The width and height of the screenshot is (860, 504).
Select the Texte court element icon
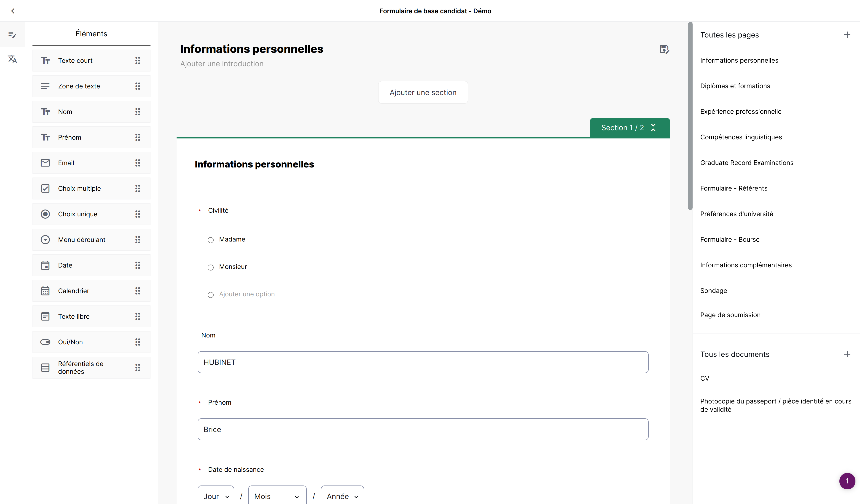45,60
